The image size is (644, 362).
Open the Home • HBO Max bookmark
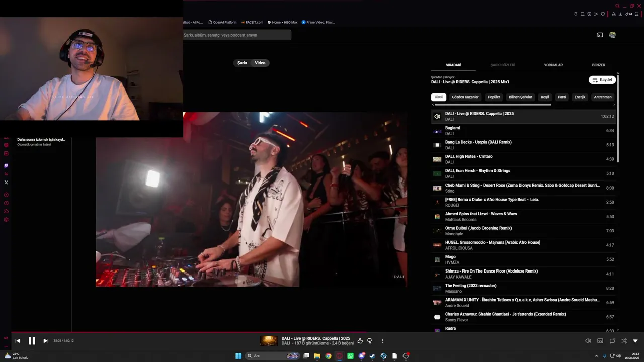click(283, 22)
